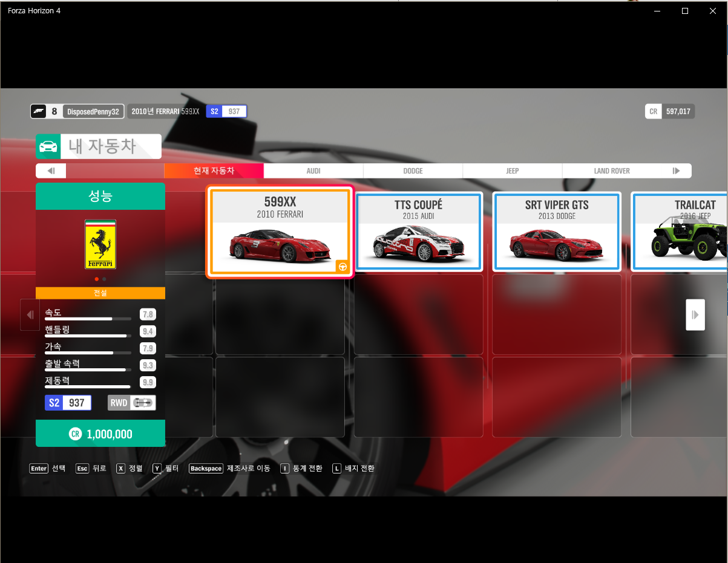This screenshot has height=563, width=728.
Task: Click the Y 필터 filter prompt
Action: tap(166, 468)
